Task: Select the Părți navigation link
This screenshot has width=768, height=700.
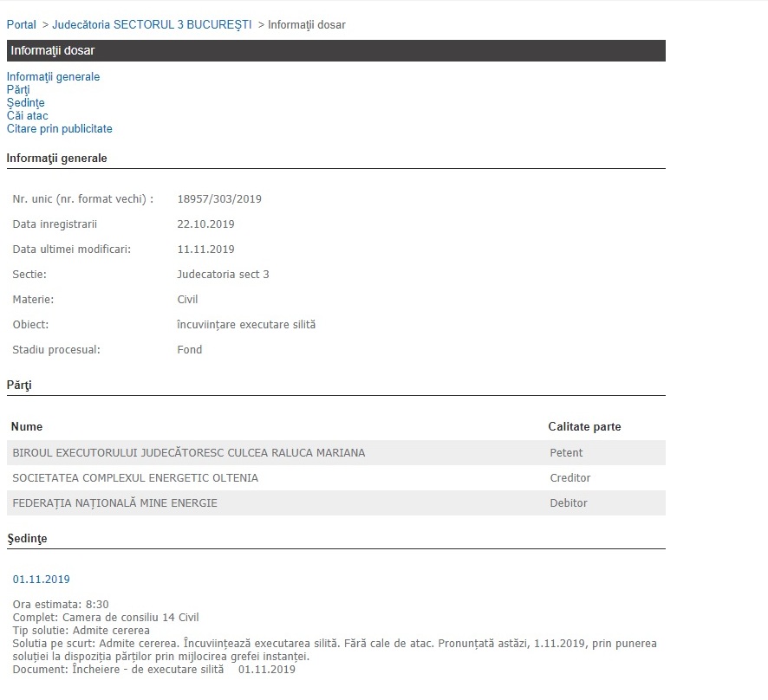Action: click(x=18, y=90)
